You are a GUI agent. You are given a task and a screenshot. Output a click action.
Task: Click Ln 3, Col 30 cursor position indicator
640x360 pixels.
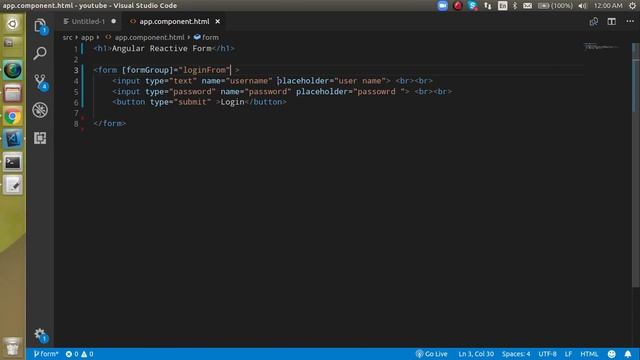[x=476, y=354]
